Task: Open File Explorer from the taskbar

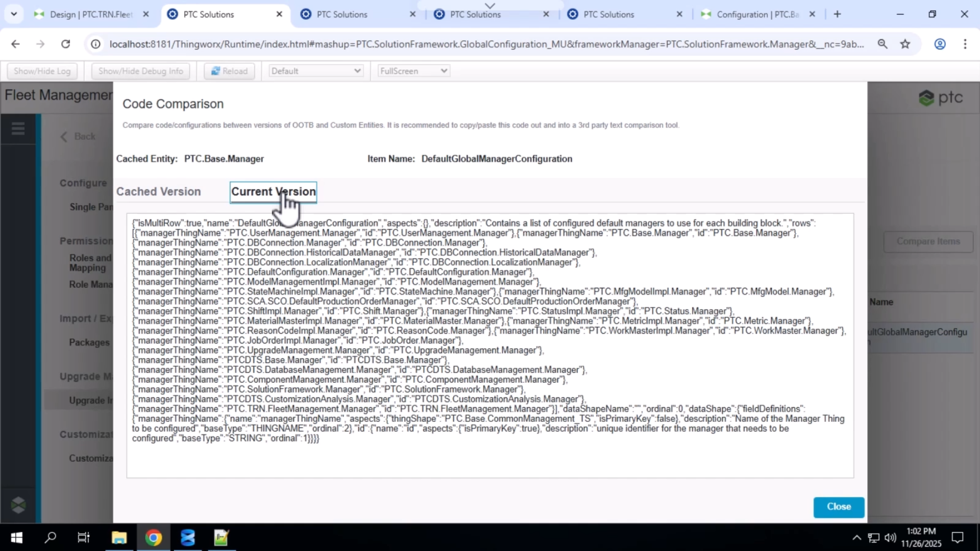Action: [119, 537]
